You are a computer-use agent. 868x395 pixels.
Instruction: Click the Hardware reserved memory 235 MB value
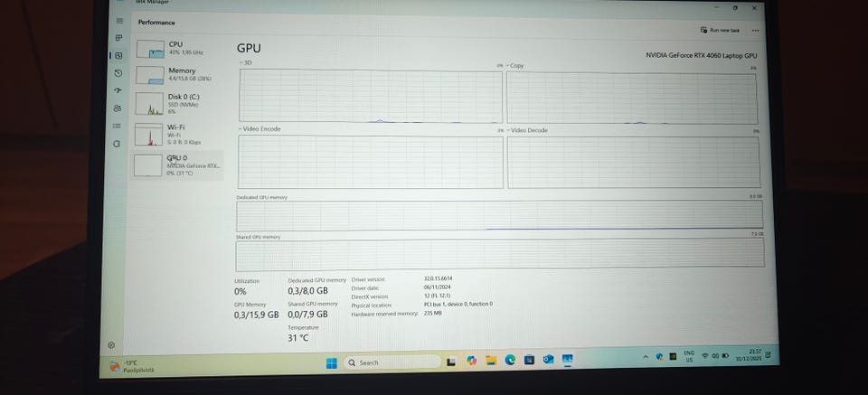(432, 313)
